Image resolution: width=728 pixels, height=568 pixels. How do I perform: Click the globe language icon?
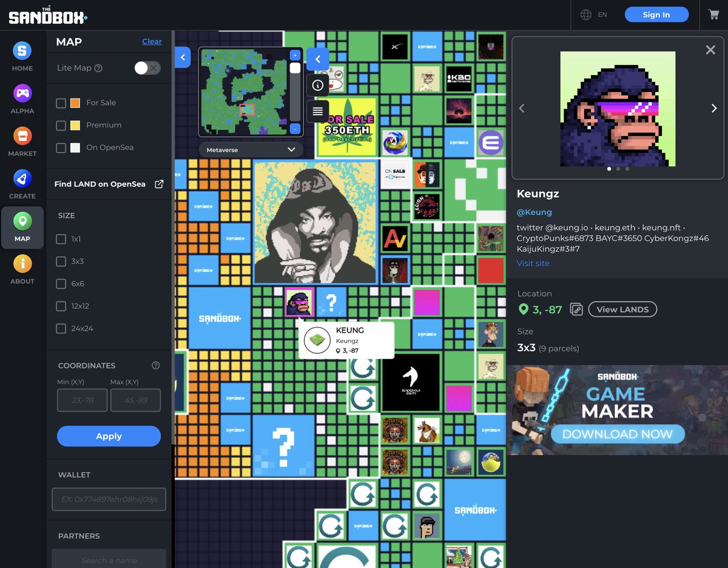pos(586,15)
